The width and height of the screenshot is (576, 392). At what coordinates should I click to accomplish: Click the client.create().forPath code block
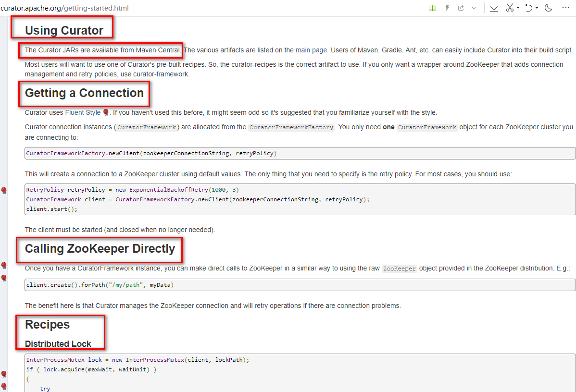(300, 285)
